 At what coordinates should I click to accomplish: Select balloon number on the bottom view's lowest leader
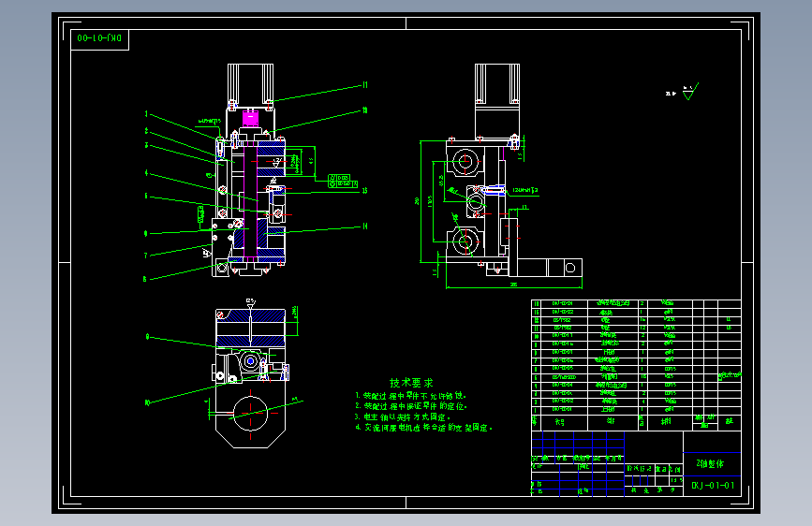pos(147,402)
